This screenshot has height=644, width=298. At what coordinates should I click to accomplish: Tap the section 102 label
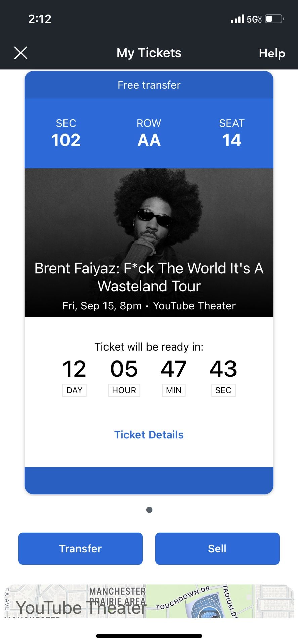[66, 134]
